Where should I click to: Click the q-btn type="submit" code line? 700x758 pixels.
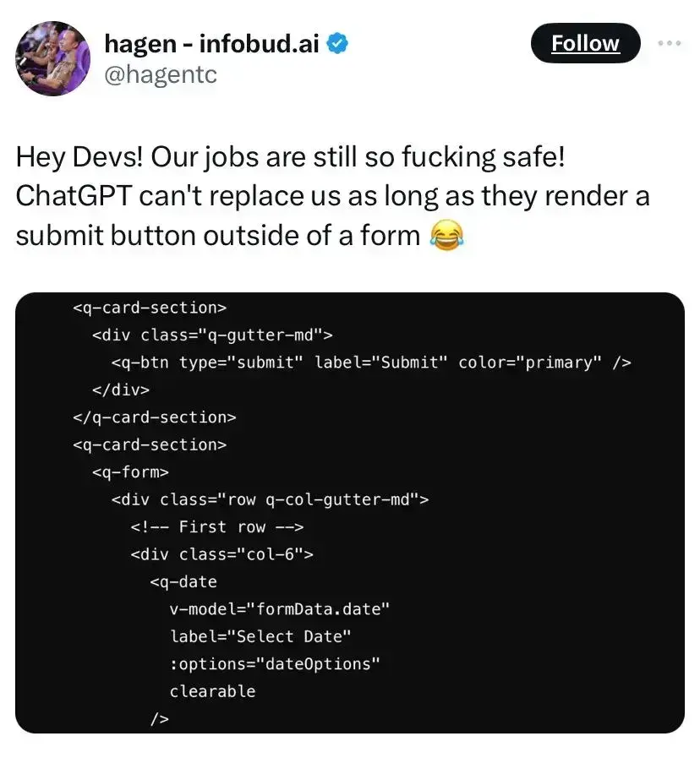pyautogui.click(x=371, y=363)
